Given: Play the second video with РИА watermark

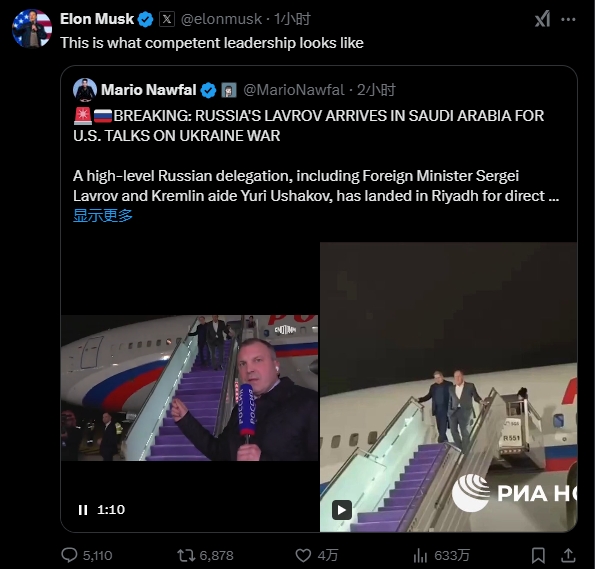Looking at the screenshot, I should click(x=342, y=510).
